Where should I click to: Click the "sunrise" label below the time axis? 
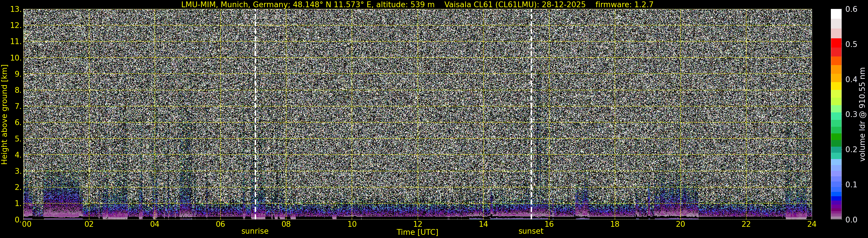(x=255, y=231)
